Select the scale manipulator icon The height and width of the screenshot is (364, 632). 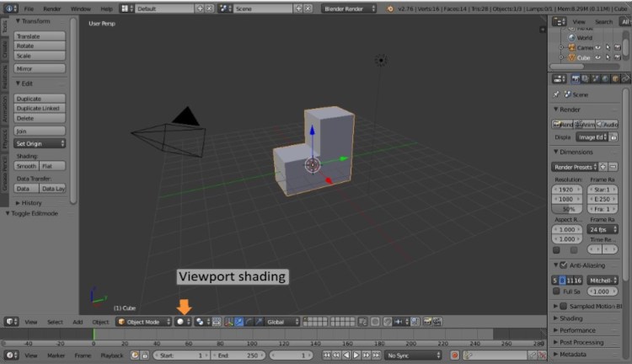click(x=259, y=322)
